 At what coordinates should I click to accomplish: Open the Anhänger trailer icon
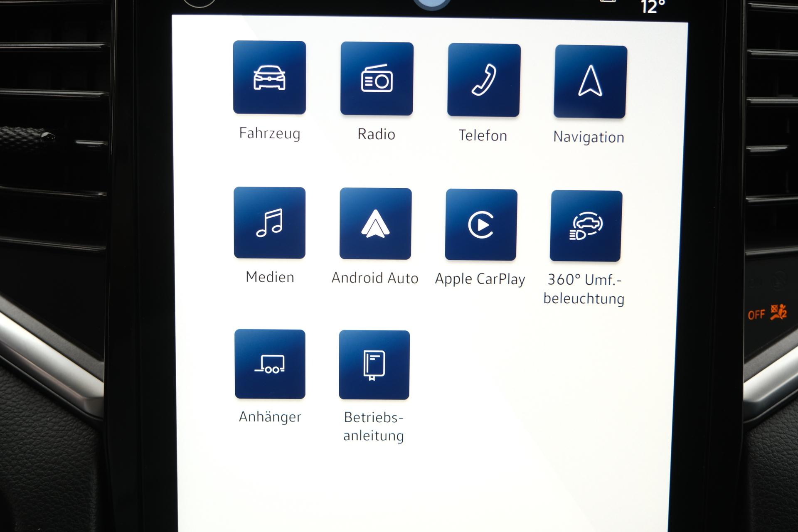(x=270, y=364)
